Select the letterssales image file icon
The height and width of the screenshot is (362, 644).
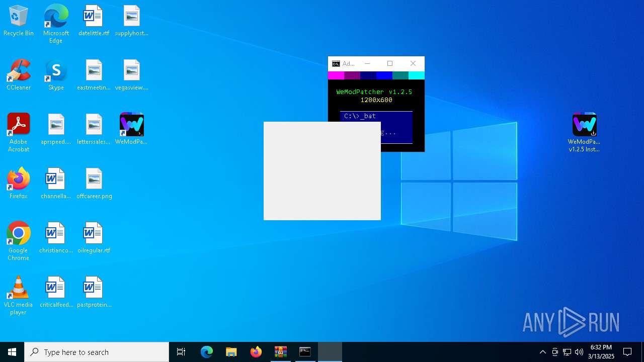(x=94, y=130)
